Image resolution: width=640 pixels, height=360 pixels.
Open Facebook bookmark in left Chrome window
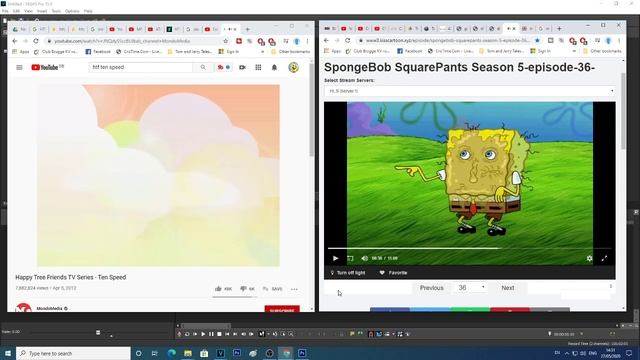click(98, 52)
